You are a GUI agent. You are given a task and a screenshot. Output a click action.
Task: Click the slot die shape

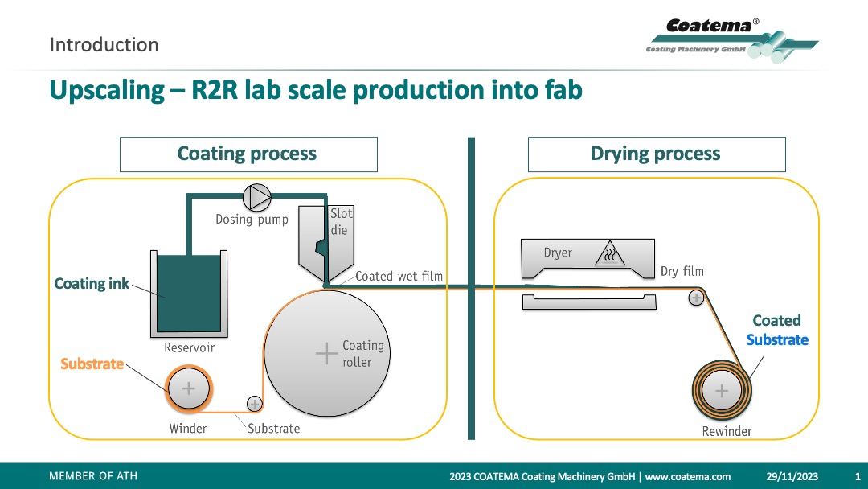pyautogui.click(x=325, y=244)
